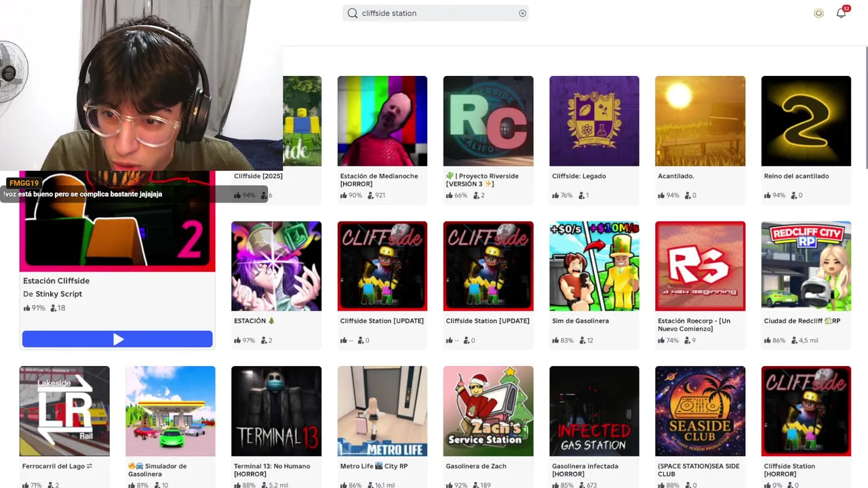The image size is (868, 488).
Task: Open the Estación de Medianoche [HORROR] thumbnail
Action: [382, 121]
